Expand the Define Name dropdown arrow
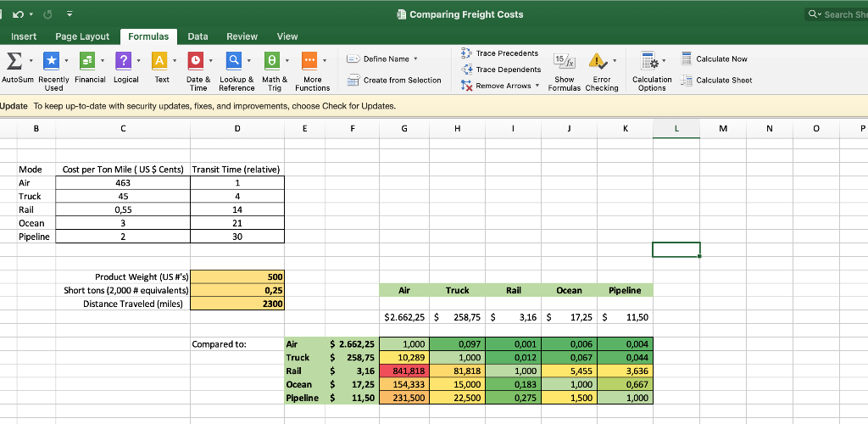868x424 pixels. click(x=415, y=59)
